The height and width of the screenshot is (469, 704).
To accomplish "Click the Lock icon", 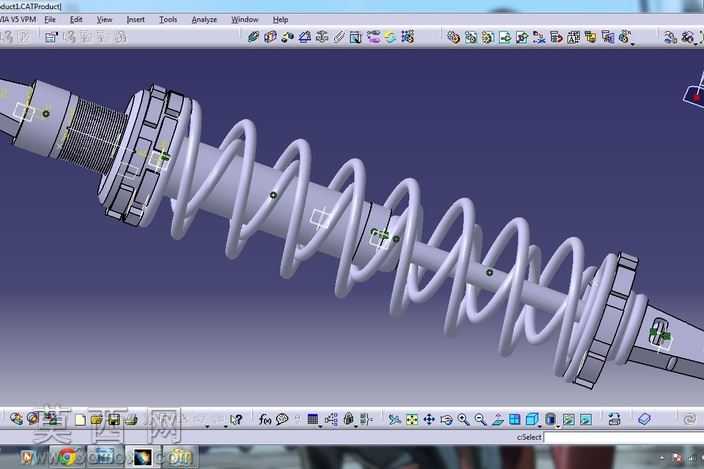I will click(348, 420).
